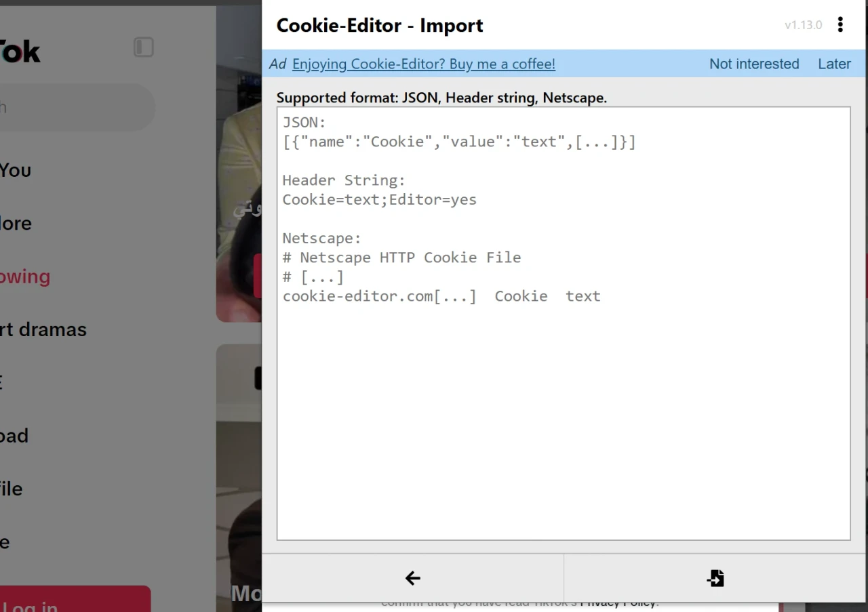Go back using the left arrow button
This screenshot has width=868, height=612.
413,578
